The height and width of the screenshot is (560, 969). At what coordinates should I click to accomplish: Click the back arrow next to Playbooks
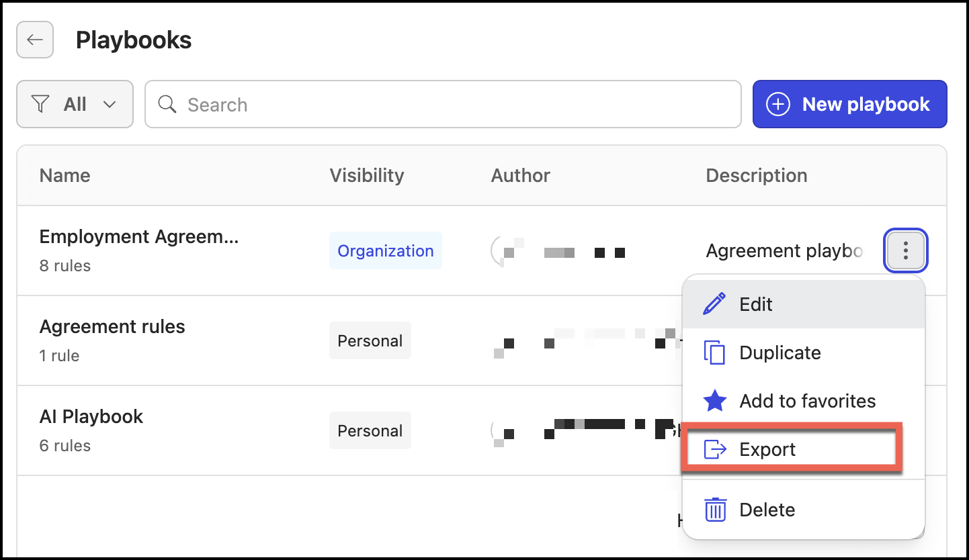tap(35, 40)
